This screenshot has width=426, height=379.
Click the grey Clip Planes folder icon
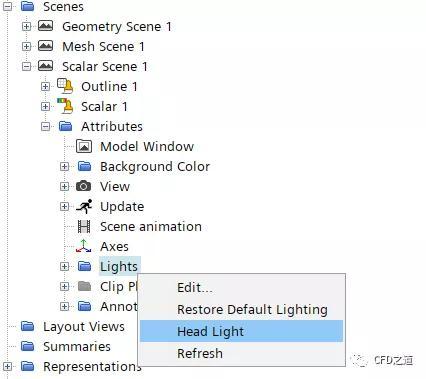coord(84,286)
